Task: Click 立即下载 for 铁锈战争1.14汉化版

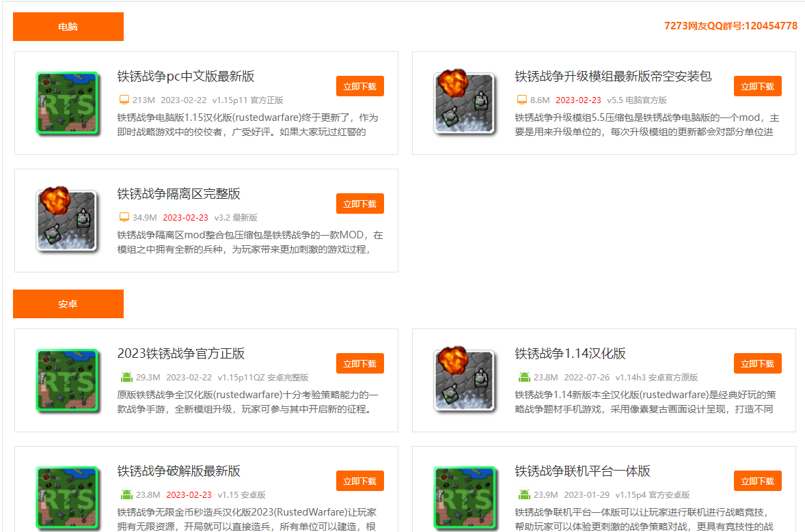Action: (757, 363)
